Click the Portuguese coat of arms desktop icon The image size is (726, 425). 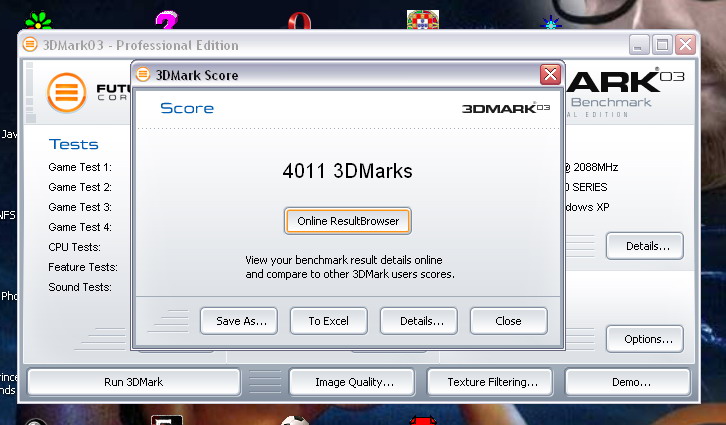(x=423, y=19)
